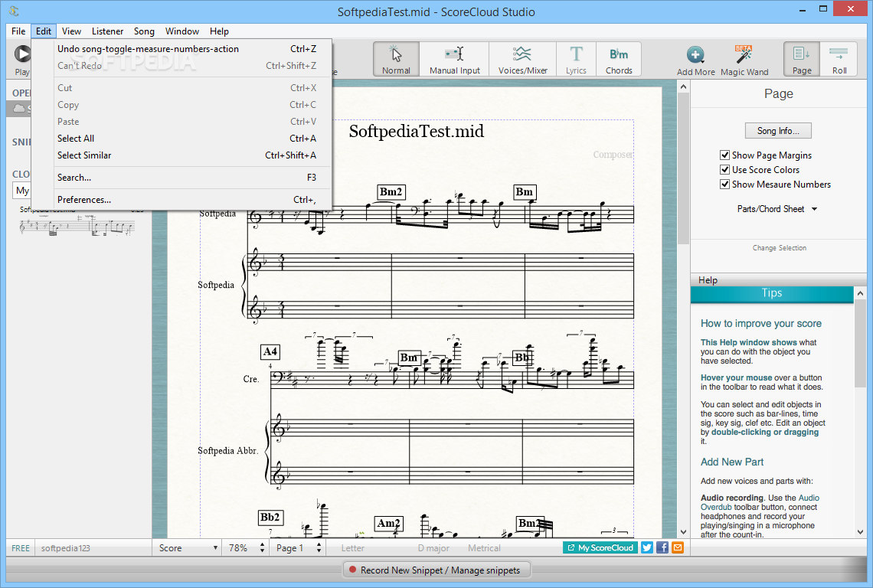Click Record New Snippet / Manage snippets
This screenshot has height=588, width=873.
[436, 570]
